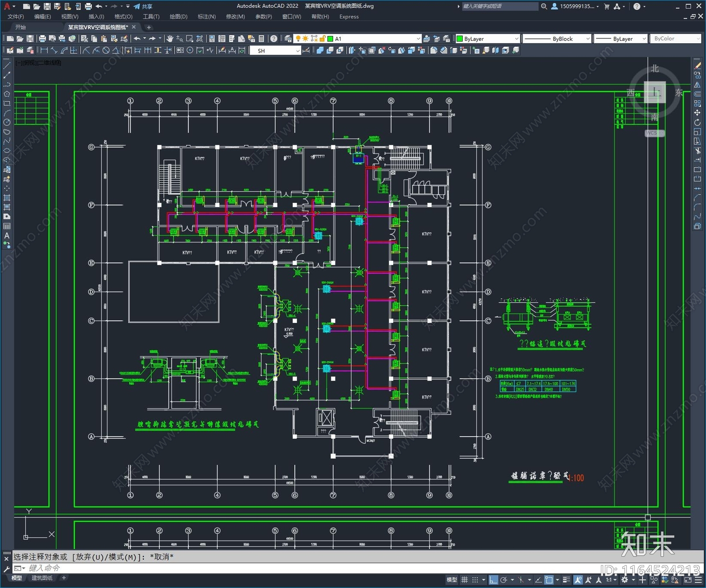Click the 共享 share button
This screenshot has height=588, width=706.
[143, 6]
